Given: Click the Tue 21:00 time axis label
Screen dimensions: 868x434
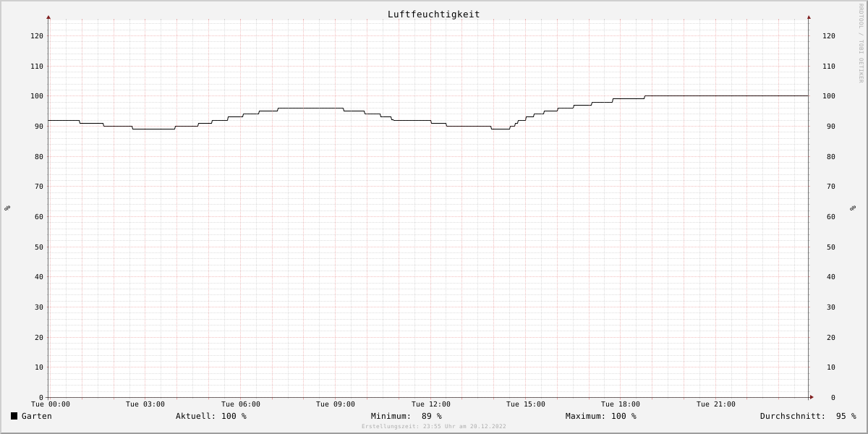Looking at the screenshot, I should coord(716,404).
